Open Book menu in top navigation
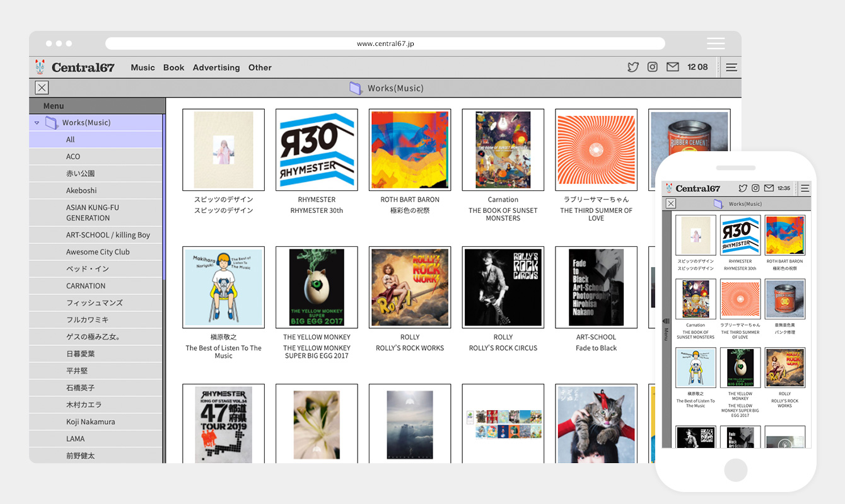845x504 pixels. (x=174, y=67)
